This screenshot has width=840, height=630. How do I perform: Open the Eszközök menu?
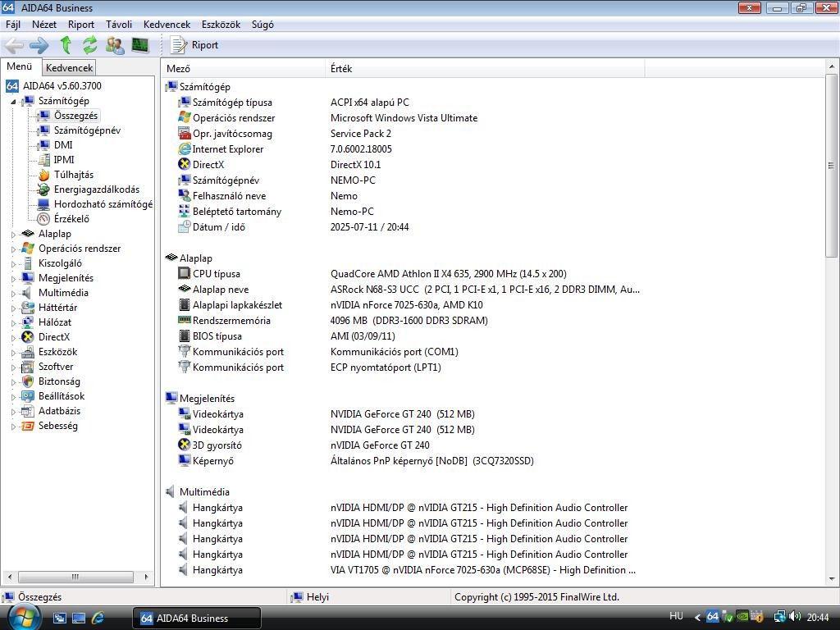(x=221, y=25)
